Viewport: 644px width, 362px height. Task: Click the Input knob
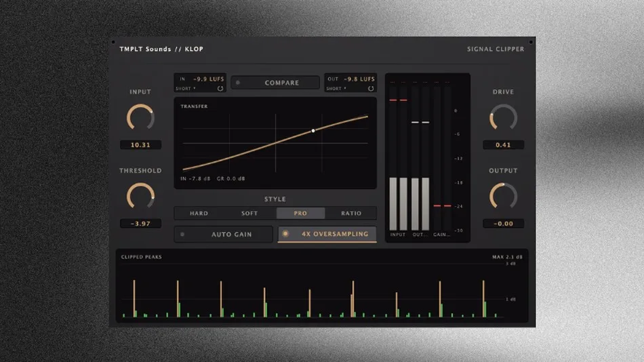[140, 117]
